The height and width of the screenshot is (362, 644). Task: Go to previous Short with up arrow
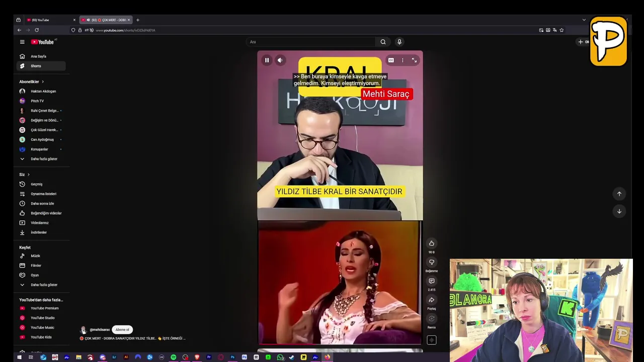(x=619, y=194)
